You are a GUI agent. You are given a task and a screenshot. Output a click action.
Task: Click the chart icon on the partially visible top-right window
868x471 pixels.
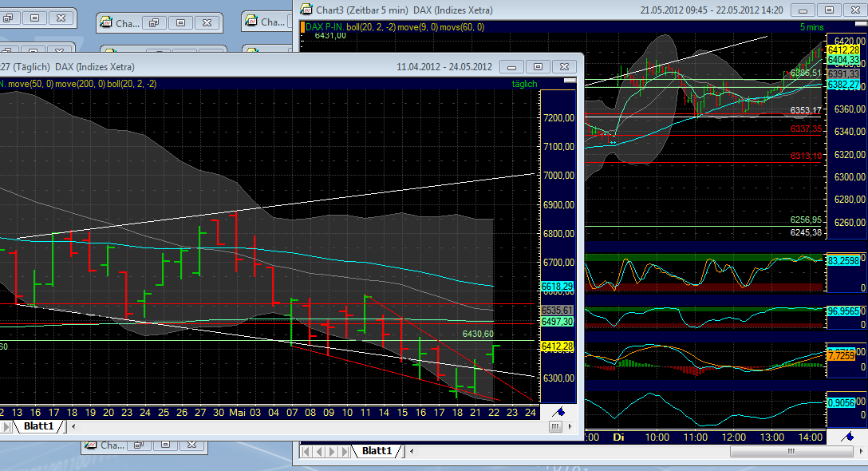tap(251, 21)
